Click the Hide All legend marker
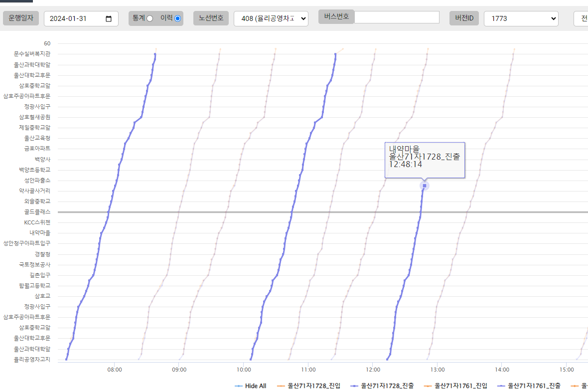This screenshot has width=588, height=392. point(239,386)
